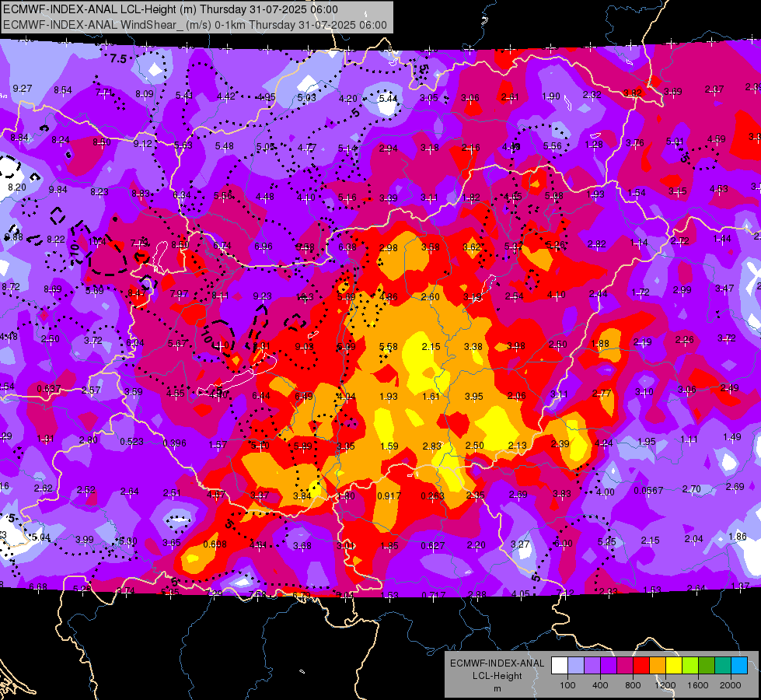Click the wind shear value 5.25

point(606,541)
